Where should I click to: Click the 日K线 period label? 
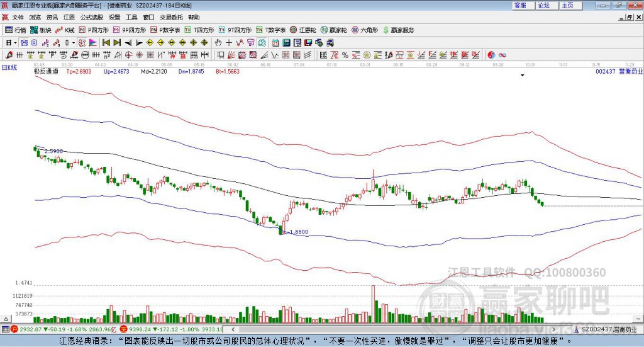tap(9, 67)
